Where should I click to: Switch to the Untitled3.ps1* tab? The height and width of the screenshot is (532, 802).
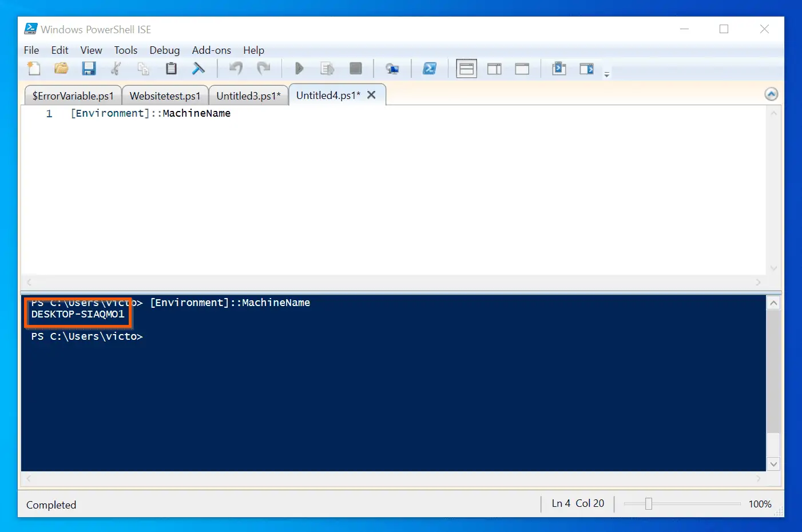coord(248,96)
